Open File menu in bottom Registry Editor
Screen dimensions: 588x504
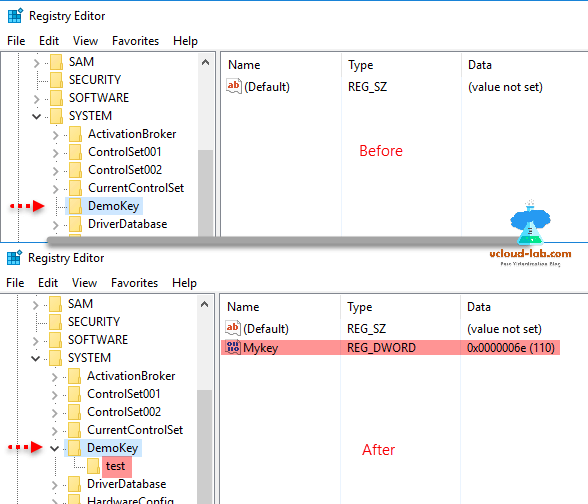point(15,282)
